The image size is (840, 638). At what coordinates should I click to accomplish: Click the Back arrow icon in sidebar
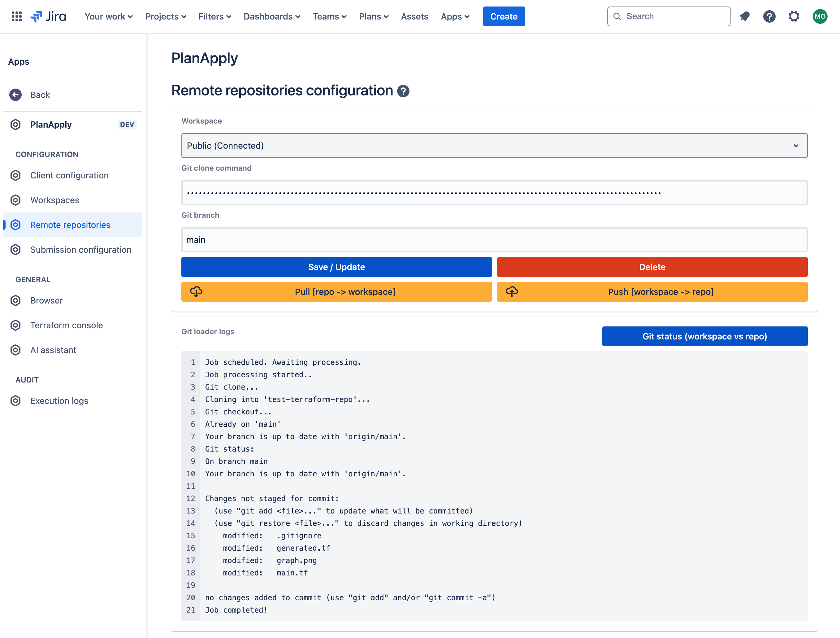click(15, 95)
